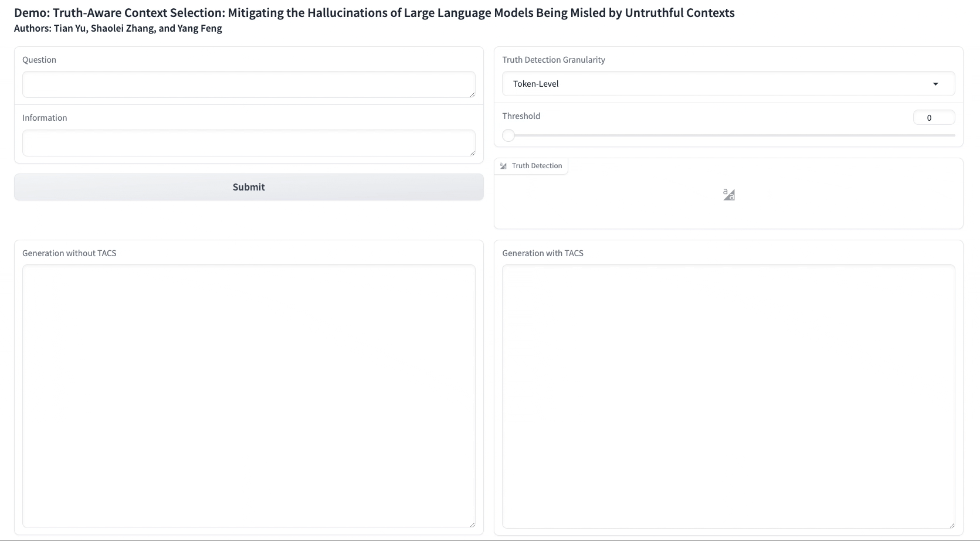Viewport: 980px width, 541px height.
Task: Click the Generation with TACS text area
Action: click(x=728, y=396)
